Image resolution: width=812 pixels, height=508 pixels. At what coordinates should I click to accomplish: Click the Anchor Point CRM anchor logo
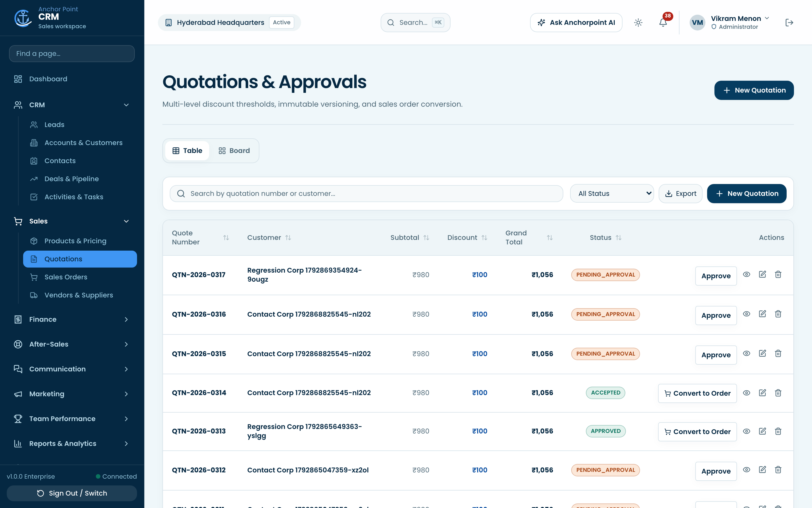click(23, 18)
